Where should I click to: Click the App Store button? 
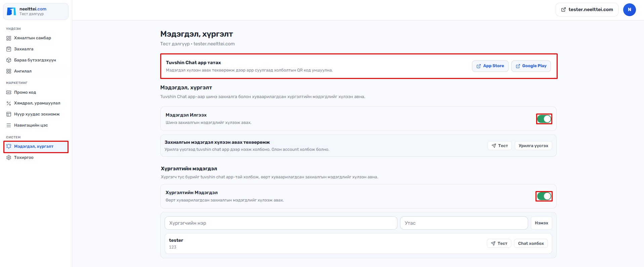[490, 66]
